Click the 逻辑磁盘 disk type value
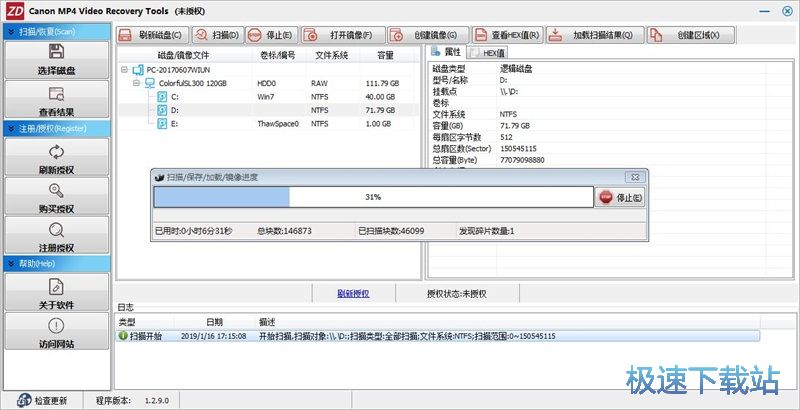Viewport: 800px width, 410px height. point(516,69)
